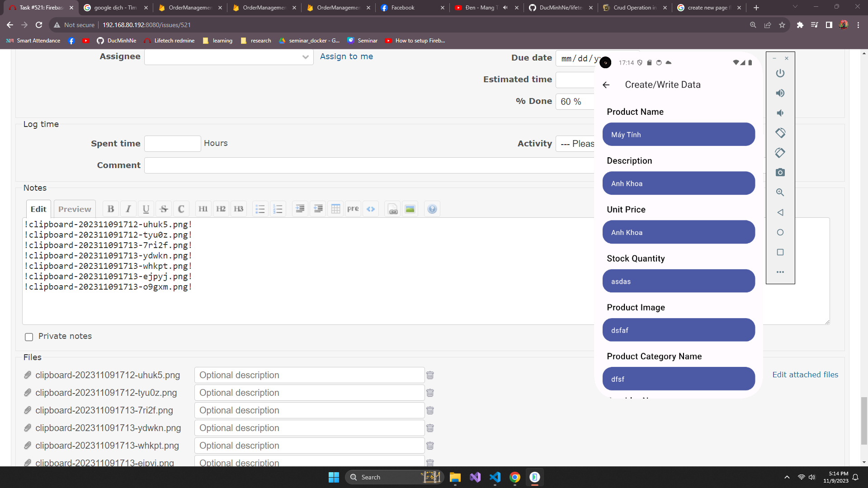Click the Edit attached files link
Image resolution: width=868 pixels, height=488 pixels.
coord(805,375)
